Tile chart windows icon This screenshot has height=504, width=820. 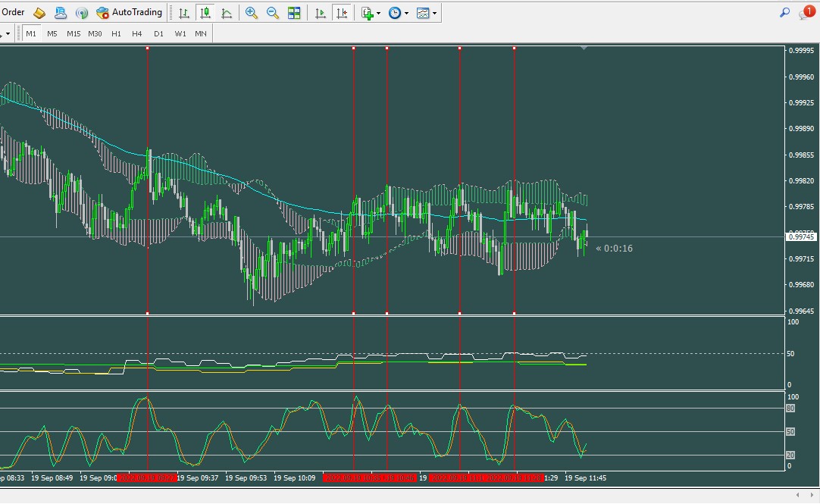[x=294, y=13]
